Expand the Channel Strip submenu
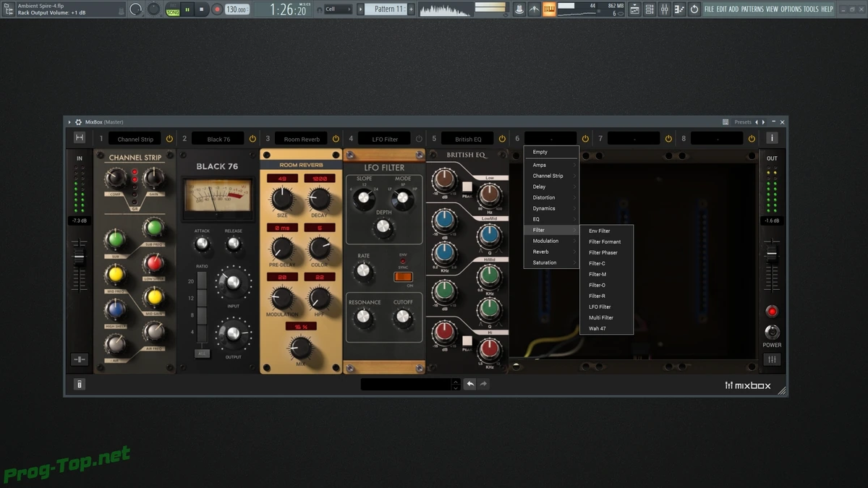 (551, 176)
